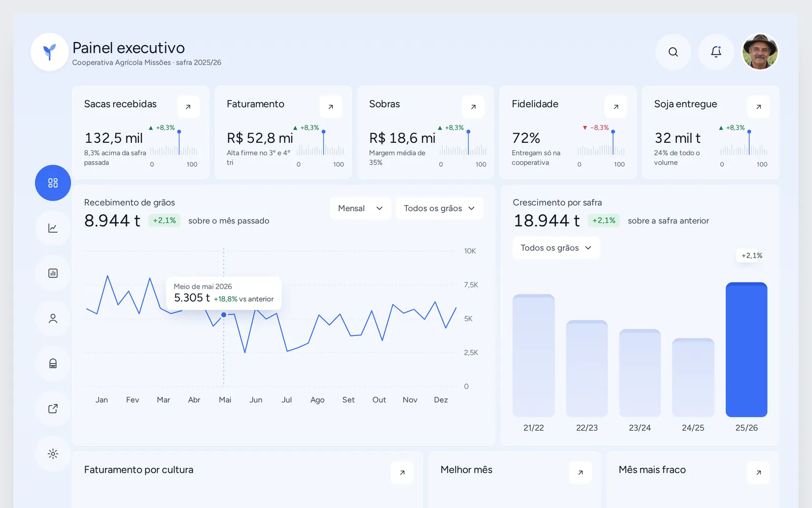Image resolution: width=812 pixels, height=508 pixels.
Task: Click the 25/26 harvest bar
Action: point(747,350)
